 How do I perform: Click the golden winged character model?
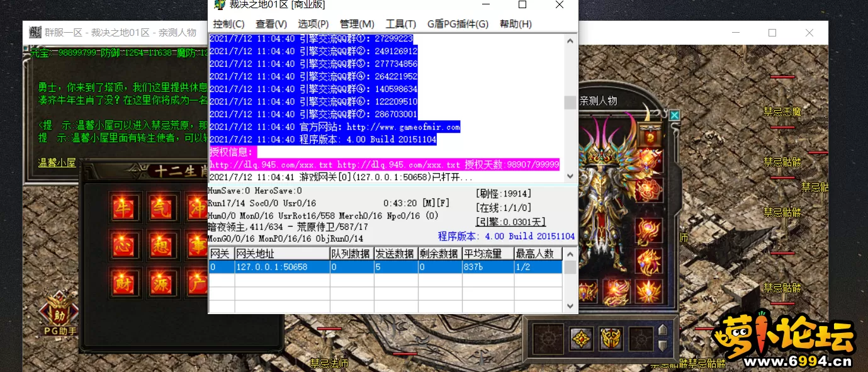click(607, 195)
